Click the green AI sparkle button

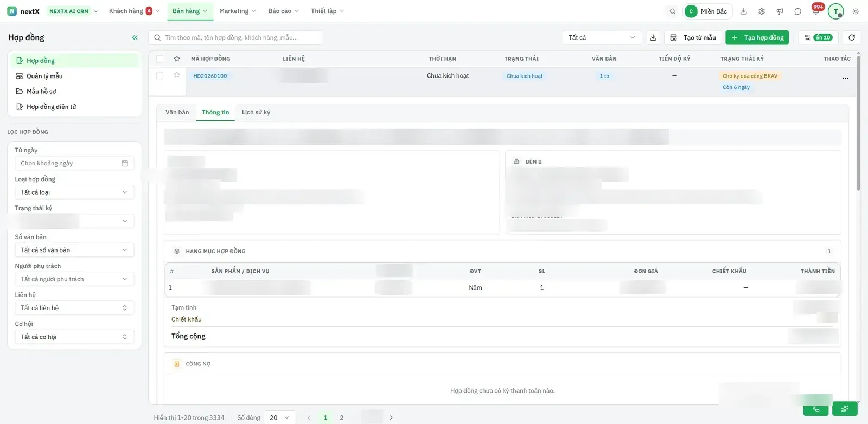tap(845, 409)
